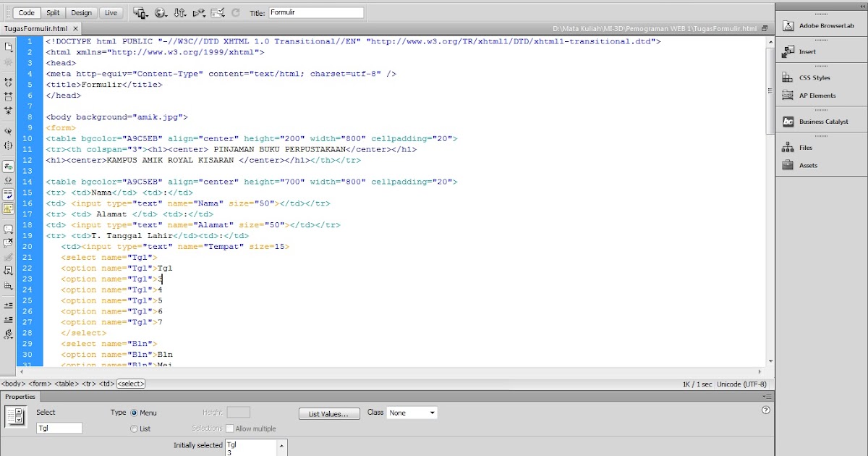Open the File Management arrows icon

tap(181, 13)
